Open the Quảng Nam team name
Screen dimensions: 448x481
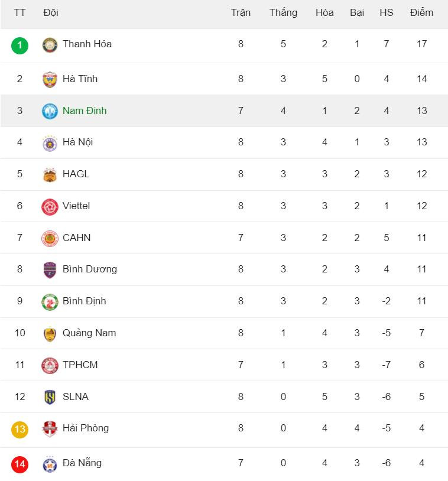click(89, 333)
